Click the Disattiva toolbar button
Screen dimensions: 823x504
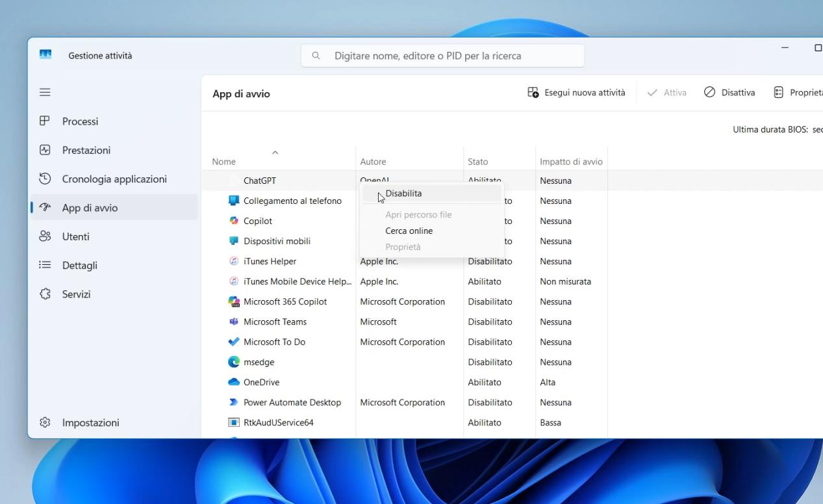click(729, 93)
